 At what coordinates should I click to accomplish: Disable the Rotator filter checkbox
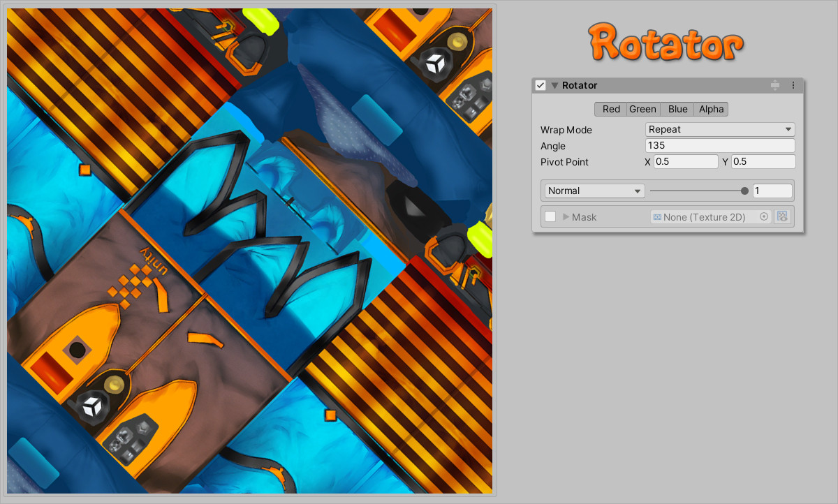tap(540, 85)
